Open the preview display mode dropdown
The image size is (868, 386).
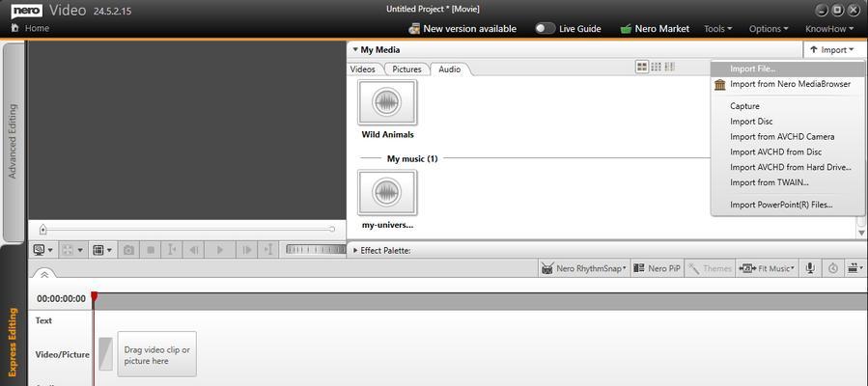(43, 250)
